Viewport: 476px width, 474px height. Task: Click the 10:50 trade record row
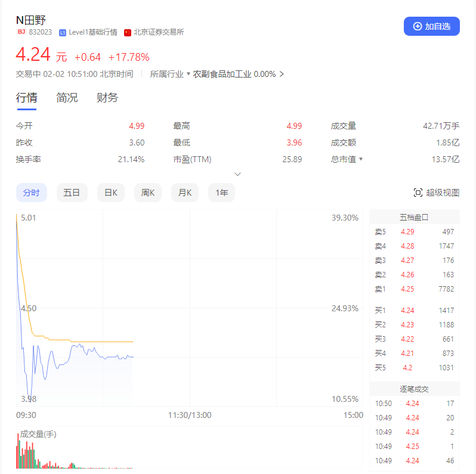click(x=415, y=404)
